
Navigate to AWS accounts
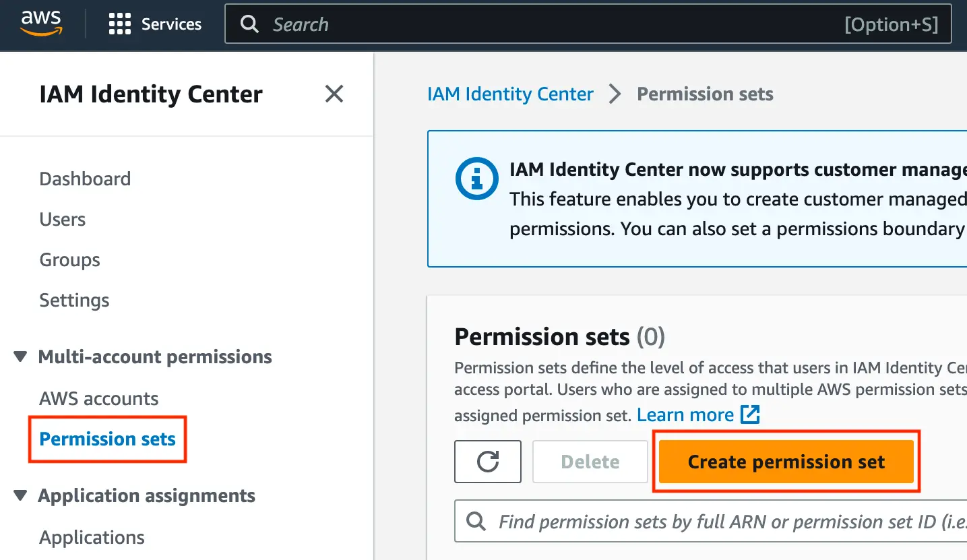99,399
